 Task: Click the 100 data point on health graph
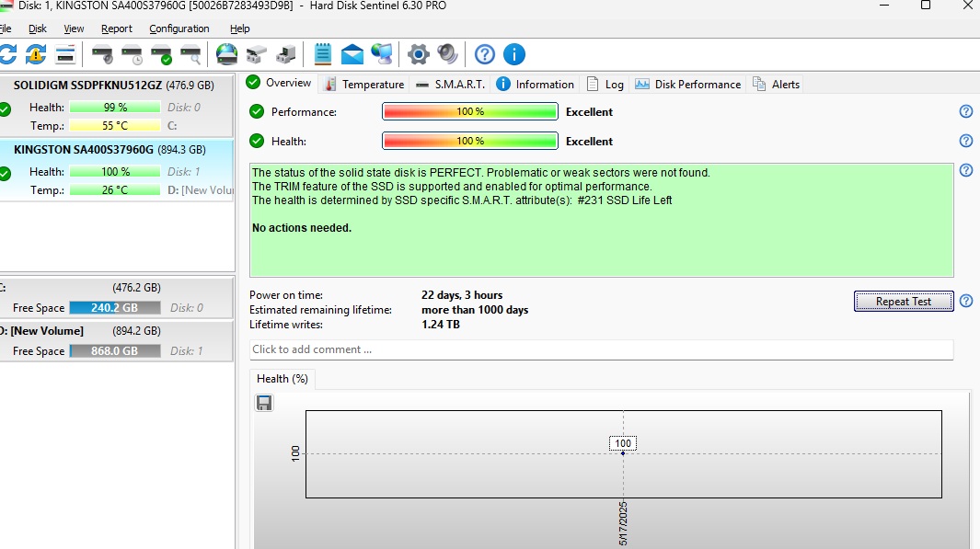pyautogui.click(x=623, y=453)
